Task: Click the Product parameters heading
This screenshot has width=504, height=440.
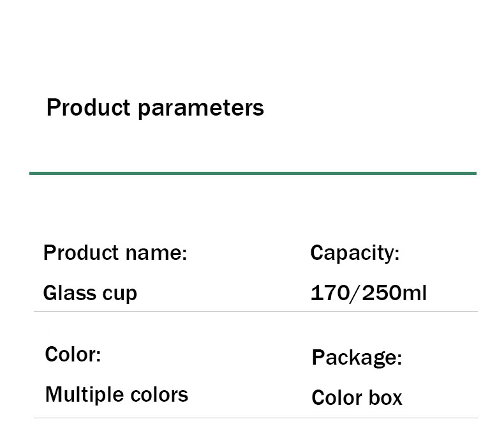Action: 155,108
